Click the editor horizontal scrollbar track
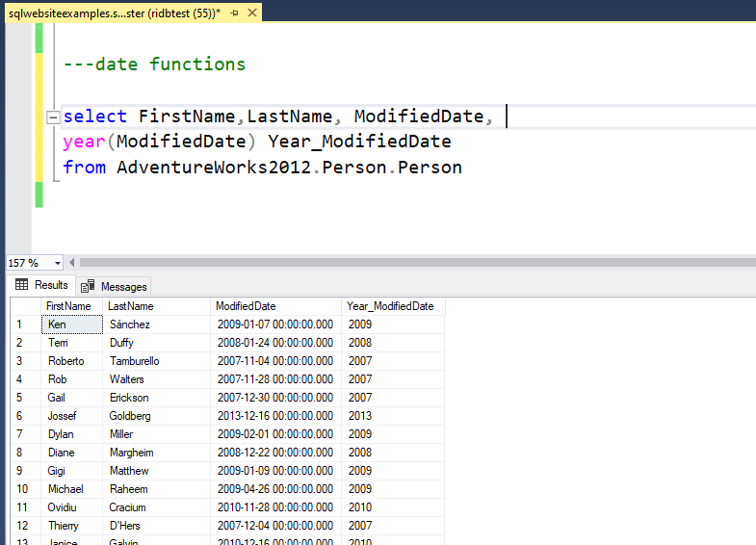 coord(418,263)
